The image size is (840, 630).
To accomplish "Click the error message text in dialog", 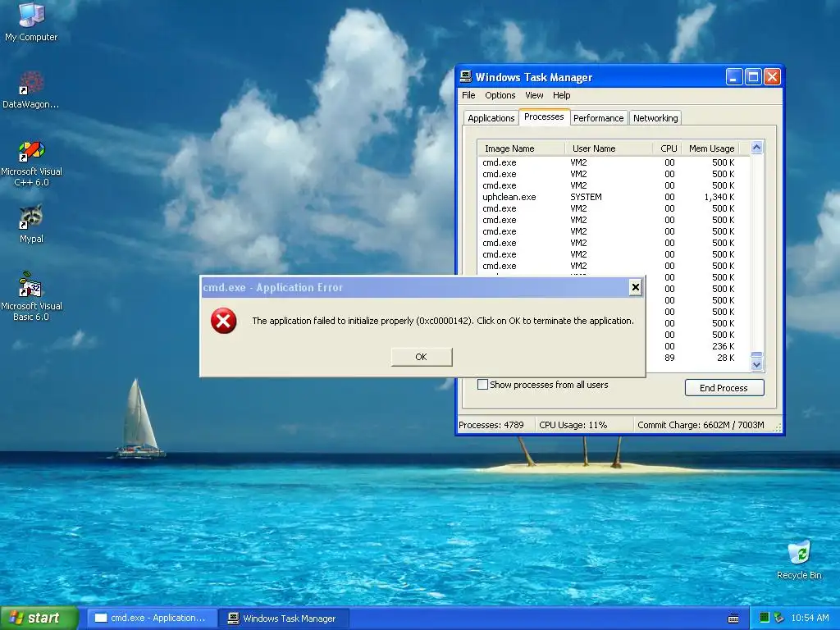I will pos(442,321).
